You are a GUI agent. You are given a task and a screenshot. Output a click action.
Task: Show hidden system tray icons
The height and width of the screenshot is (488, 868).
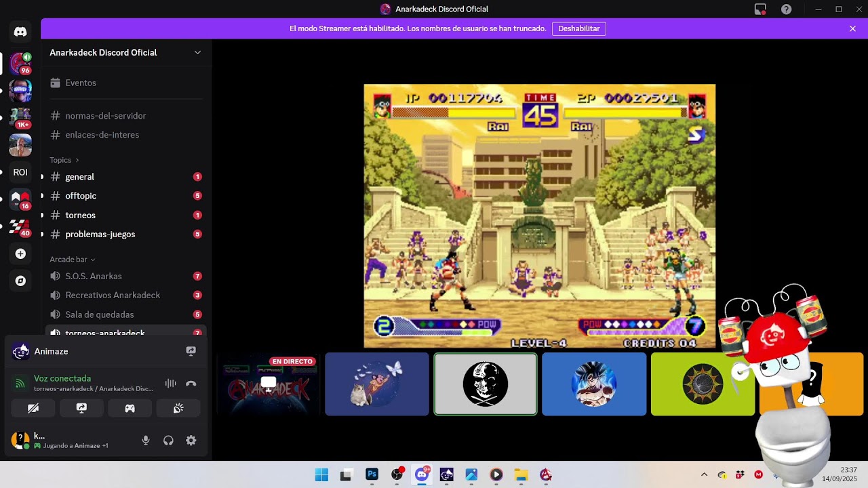point(704,474)
